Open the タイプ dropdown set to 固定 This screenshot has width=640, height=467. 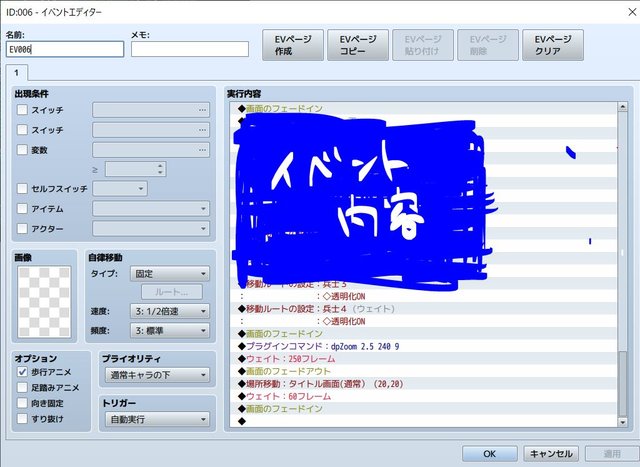(170, 274)
